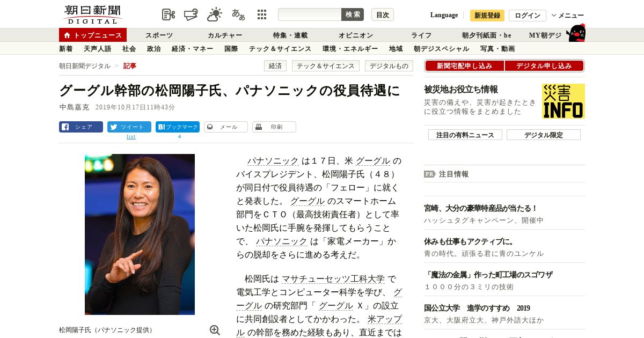Send article by mail button
This screenshot has width=644, height=338.
[226, 127]
